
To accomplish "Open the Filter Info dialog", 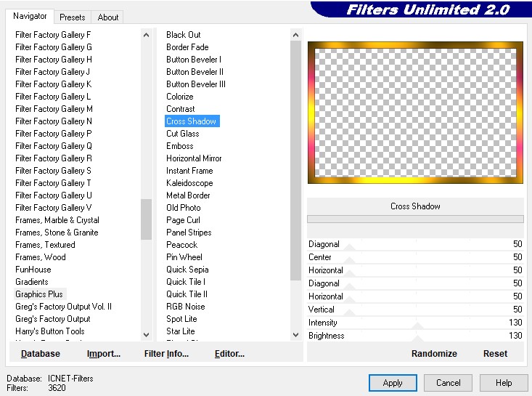I will [166, 354].
